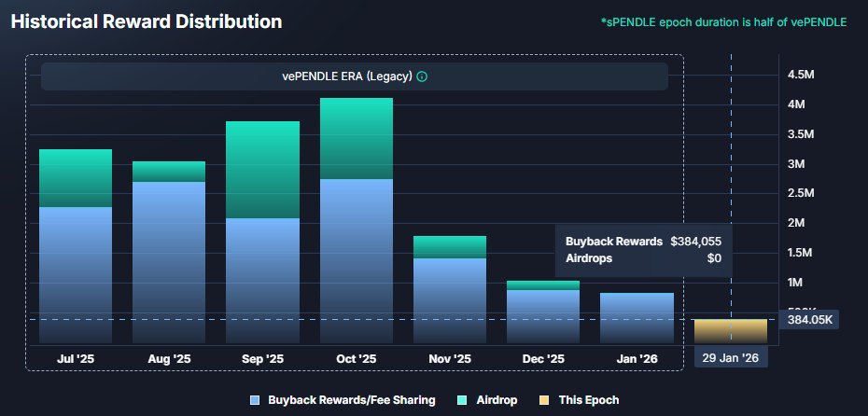The image size is (868, 416).
Task: Select the yellow This Epoch bar
Action: pos(730,331)
